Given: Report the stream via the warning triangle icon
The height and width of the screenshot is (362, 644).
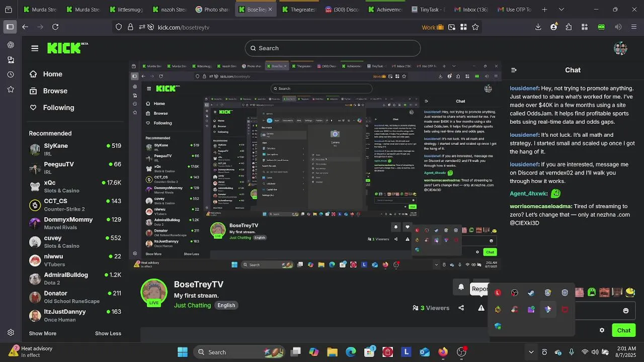Looking at the screenshot, I should pos(481,308).
